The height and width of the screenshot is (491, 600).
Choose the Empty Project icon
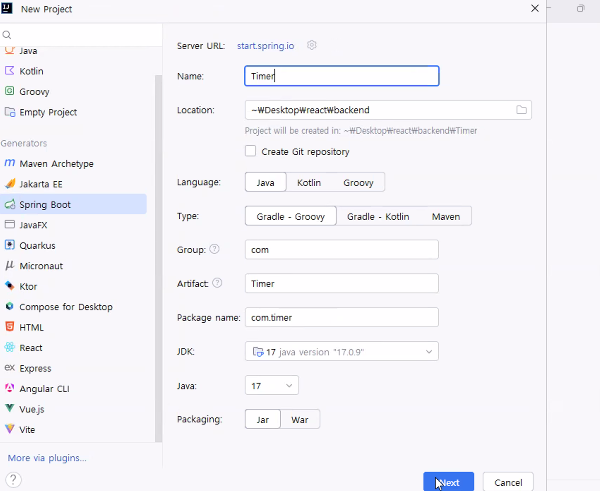pyautogui.click(x=10, y=112)
